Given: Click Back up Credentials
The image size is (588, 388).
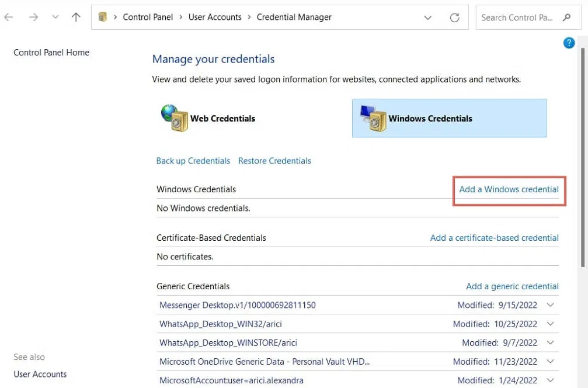Looking at the screenshot, I should pos(193,161).
